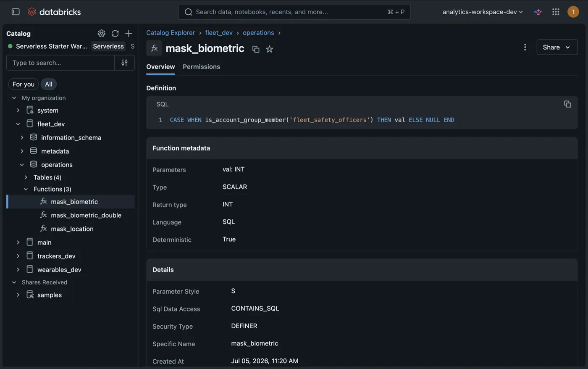This screenshot has height=369, width=588.
Task: Copy the SQL definition code
Action: point(567,104)
